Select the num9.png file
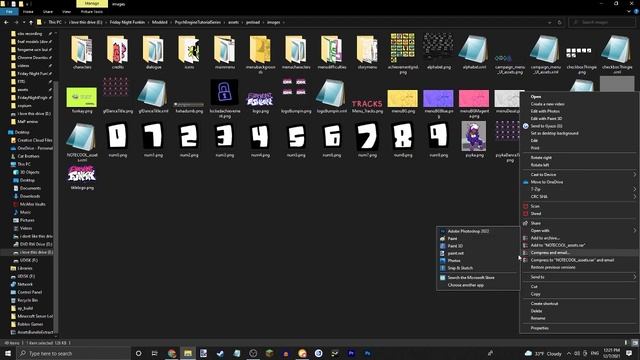640x360 pixels. pos(439,140)
